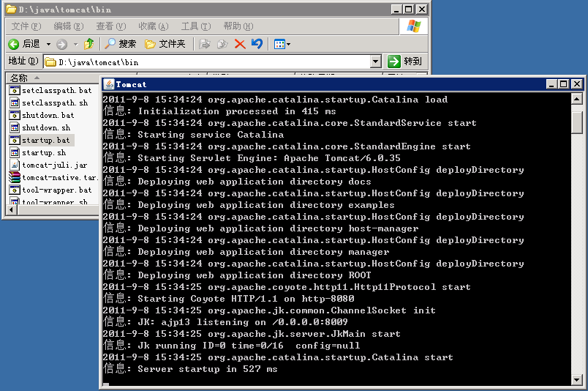Close the Tomcat console window
588x391 pixels.
click(577, 84)
